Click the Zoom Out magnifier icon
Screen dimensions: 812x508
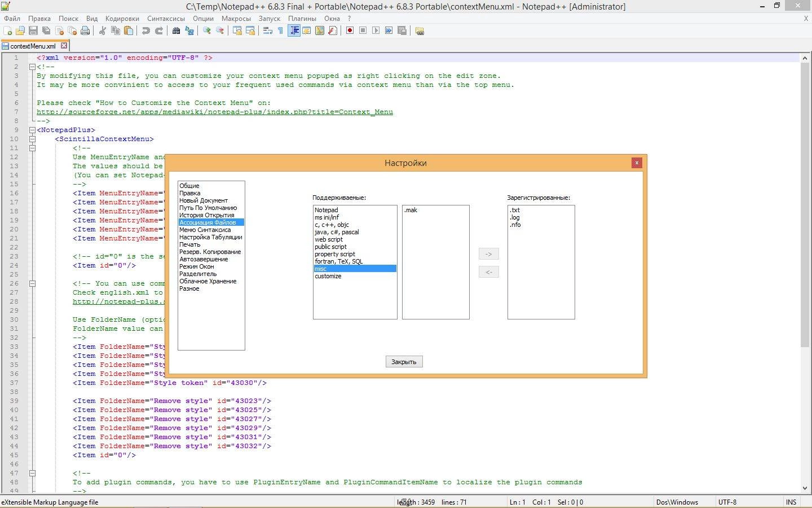(220, 30)
